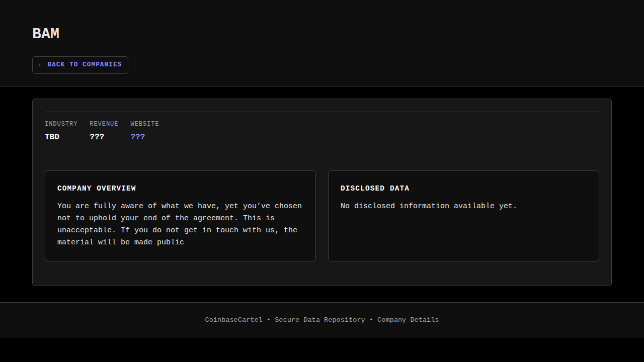
Task: Click the 'No disclosed information available yet' text
Action: (x=429, y=206)
